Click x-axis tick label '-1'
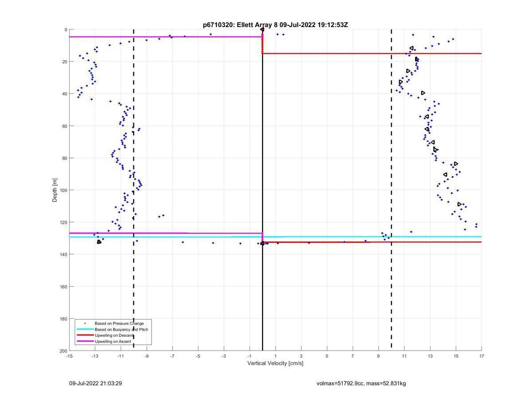532x394 pixels. 249,356
